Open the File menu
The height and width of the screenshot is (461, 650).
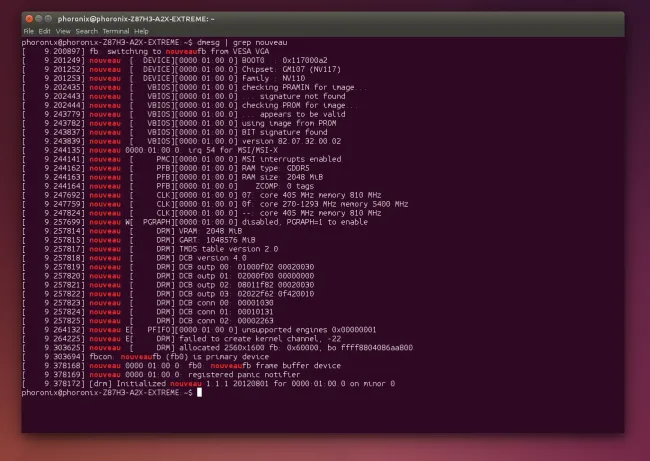coord(29,31)
